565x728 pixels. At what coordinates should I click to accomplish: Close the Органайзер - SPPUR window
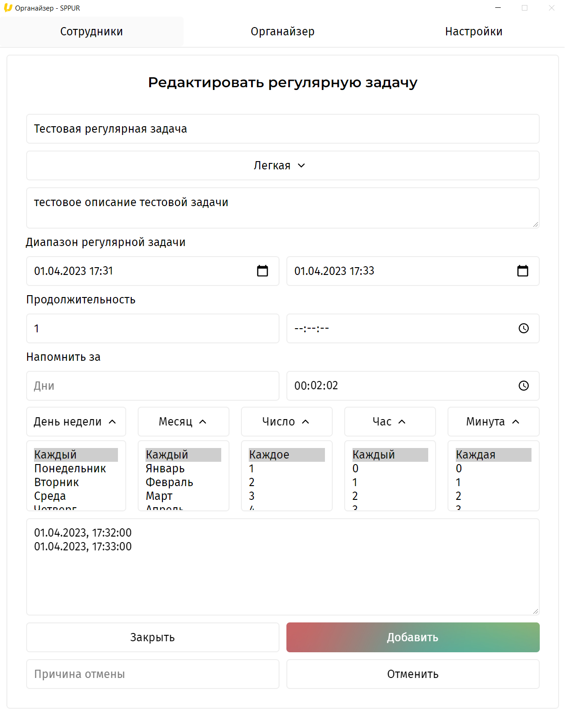pyautogui.click(x=552, y=8)
